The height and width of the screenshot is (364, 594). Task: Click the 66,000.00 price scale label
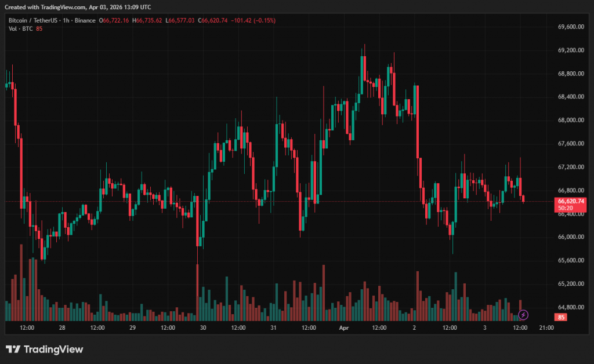570,237
